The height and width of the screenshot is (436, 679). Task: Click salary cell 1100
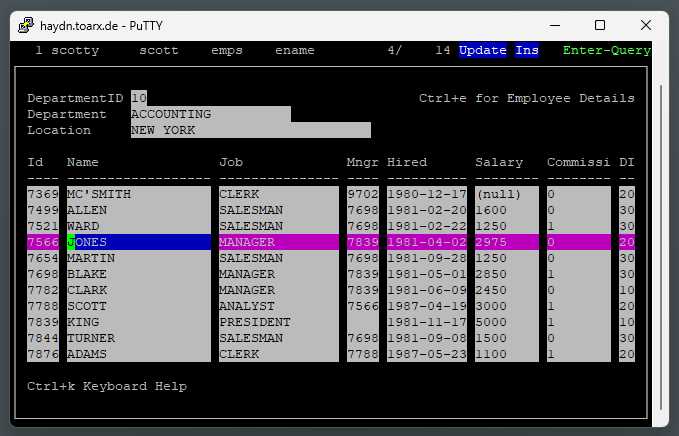coord(507,354)
